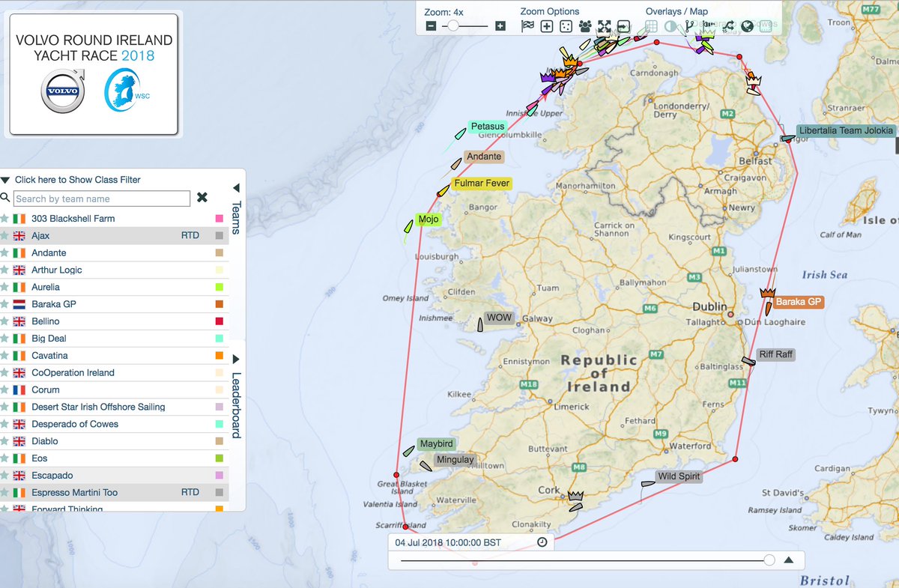Viewport: 899px width, 588px height.
Task: Toggle the grid overlay icon
Action: [652, 26]
